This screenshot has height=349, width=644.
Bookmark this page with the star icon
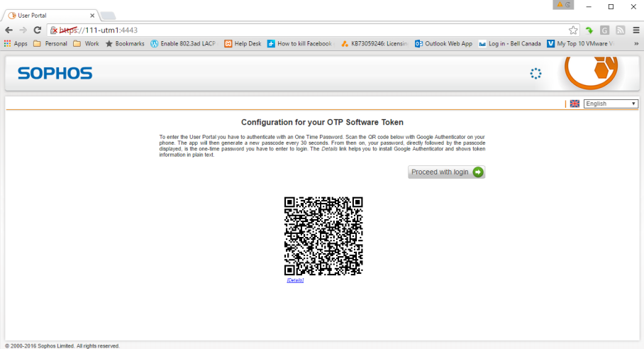[x=573, y=30]
